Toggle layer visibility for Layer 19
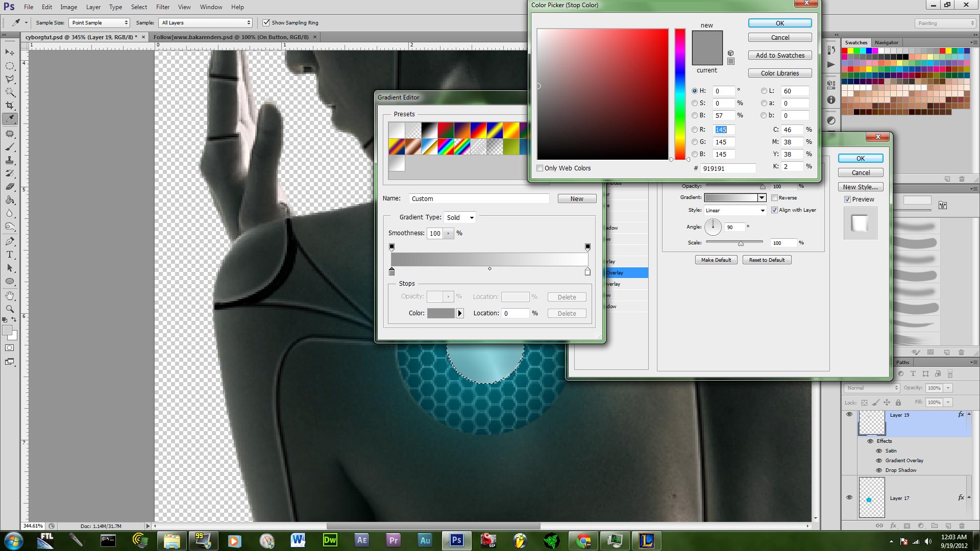The width and height of the screenshot is (980, 551). (x=850, y=414)
